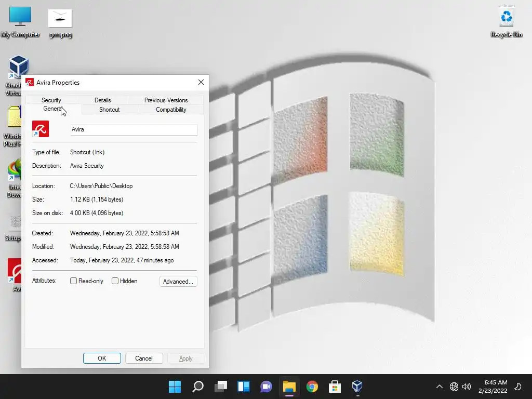Open Microsoft Store from taskbar
The height and width of the screenshot is (399, 532).
(x=335, y=387)
